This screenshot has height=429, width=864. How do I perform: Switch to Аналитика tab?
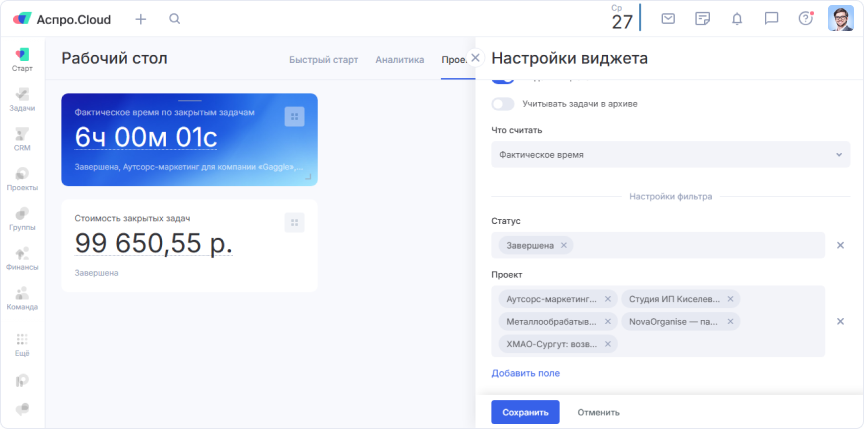(399, 60)
